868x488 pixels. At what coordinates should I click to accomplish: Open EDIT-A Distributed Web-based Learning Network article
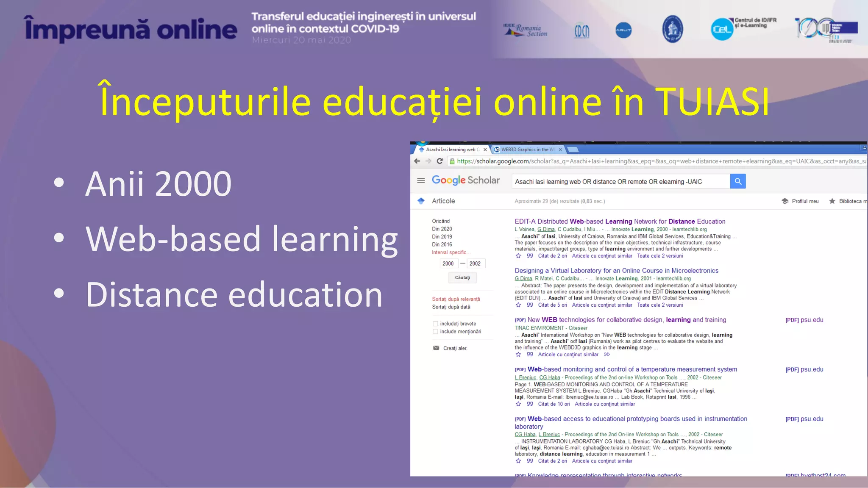tap(620, 222)
